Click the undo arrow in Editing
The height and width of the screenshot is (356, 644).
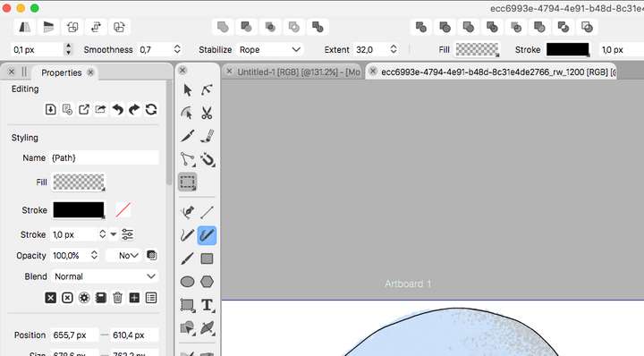pos(118,110)
